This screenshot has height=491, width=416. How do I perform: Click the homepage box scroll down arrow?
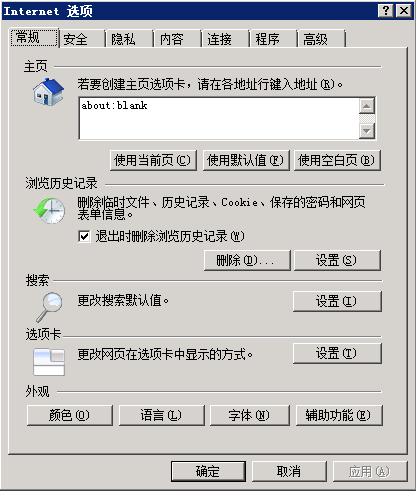(367, 131)
